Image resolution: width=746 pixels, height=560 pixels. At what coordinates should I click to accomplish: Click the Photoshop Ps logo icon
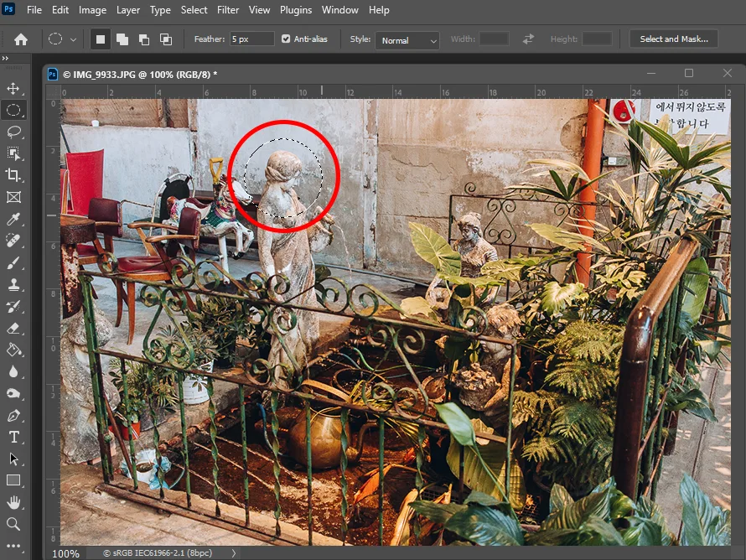pyautogui.click(x=8, y=9)
